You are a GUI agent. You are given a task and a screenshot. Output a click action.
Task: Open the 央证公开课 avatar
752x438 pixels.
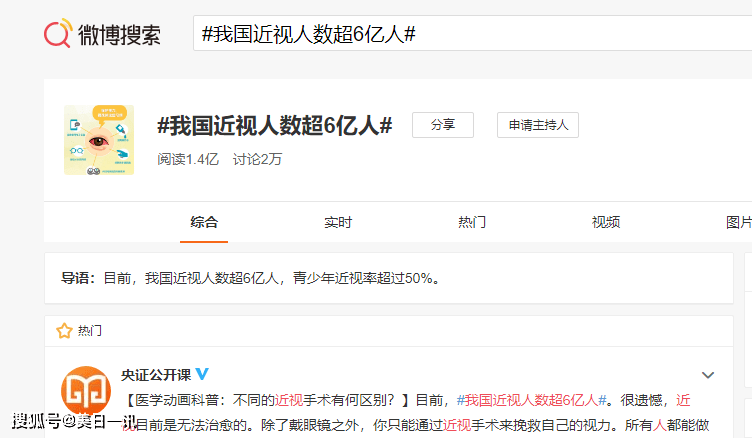pyautogui.click(x=86, y=391)
